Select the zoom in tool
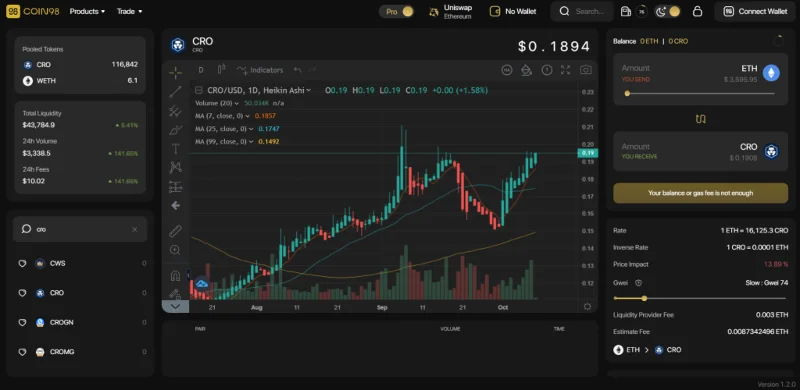The image size is (800, 390). click(176, 250)
